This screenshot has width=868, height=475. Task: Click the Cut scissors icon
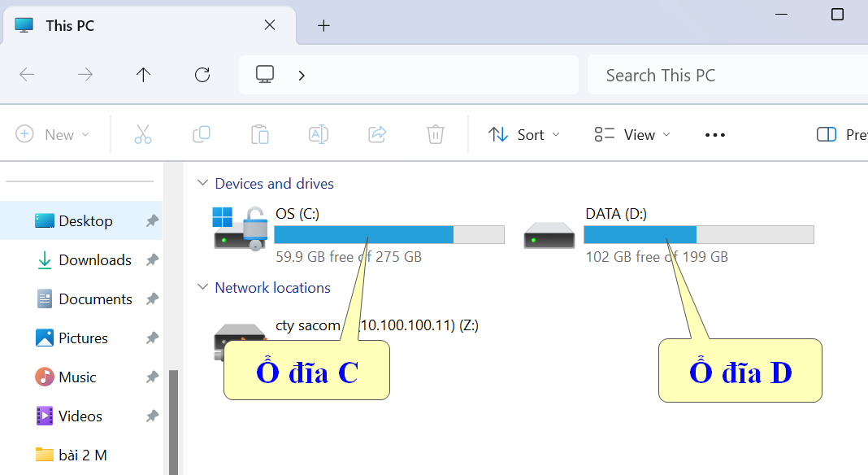pos(143,135)
